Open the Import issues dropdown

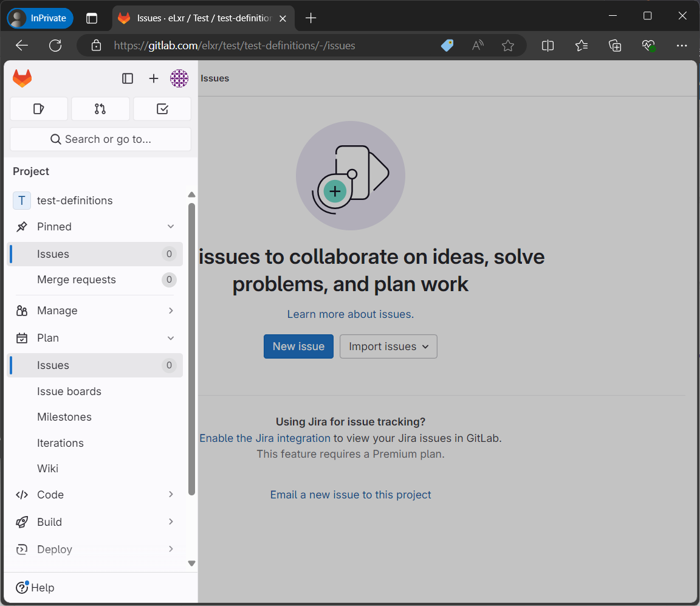point(388,346)
